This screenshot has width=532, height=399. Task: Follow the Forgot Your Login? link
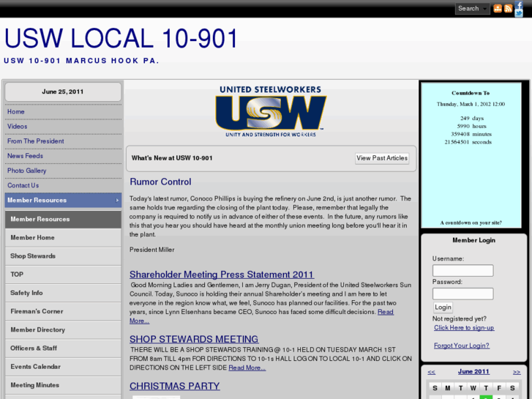462,346
